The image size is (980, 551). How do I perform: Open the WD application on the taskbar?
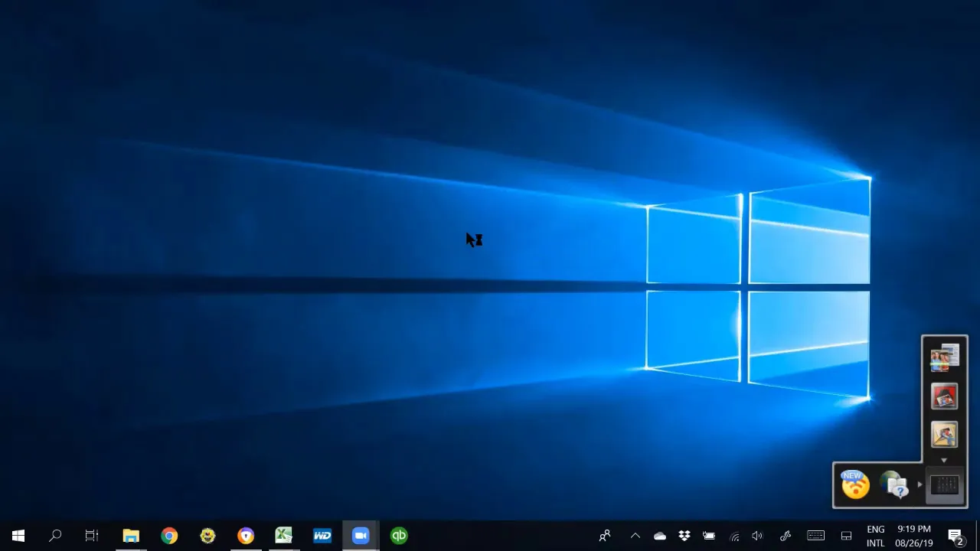pos(322,536)
